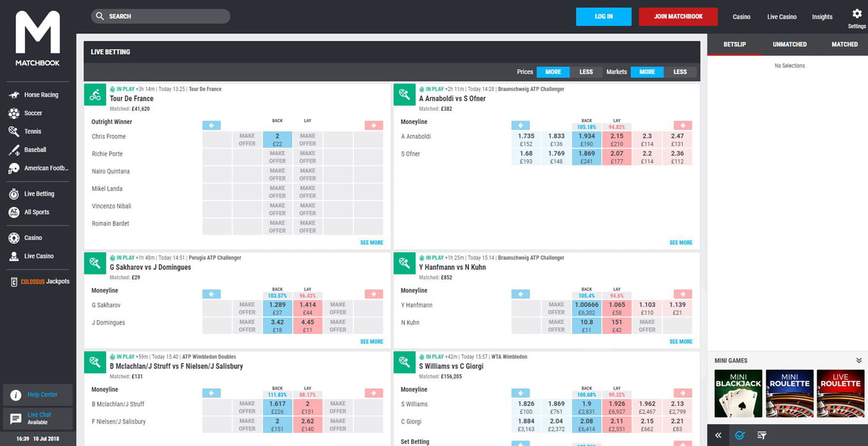Viewport: 868px width, 446px height.
Task: Click the LOG IN button
Action: [x=604, y=17]
